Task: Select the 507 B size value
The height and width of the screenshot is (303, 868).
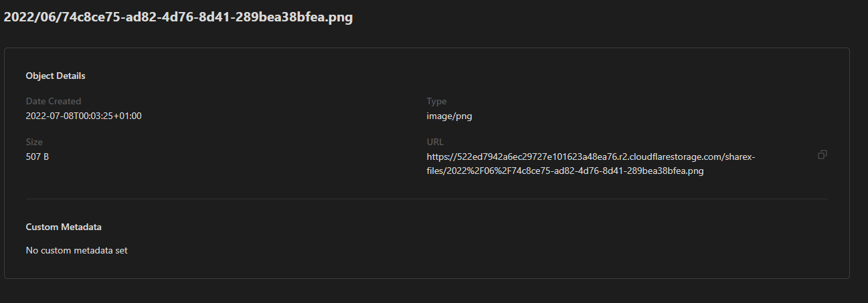Action: click(37, 157)
